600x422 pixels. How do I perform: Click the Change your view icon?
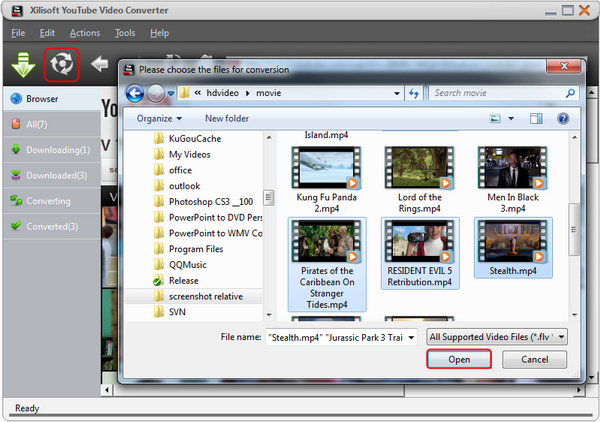(x=495, y=119)
